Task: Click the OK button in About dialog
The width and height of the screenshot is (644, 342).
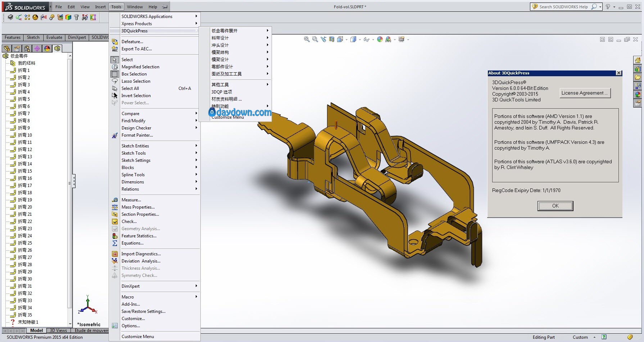Action: [555, 206]
